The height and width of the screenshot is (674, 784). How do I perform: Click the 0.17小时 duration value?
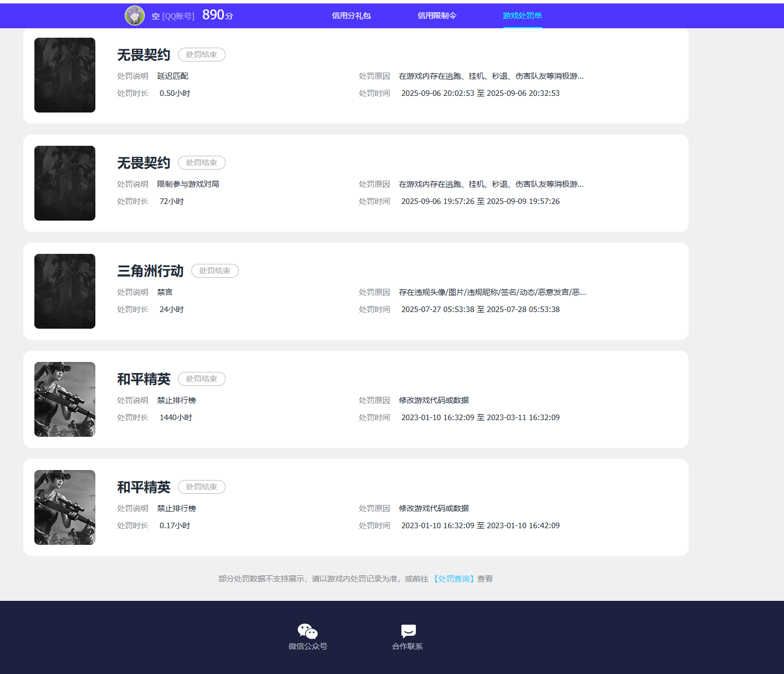pyautogui.click(x=175, y=525)
